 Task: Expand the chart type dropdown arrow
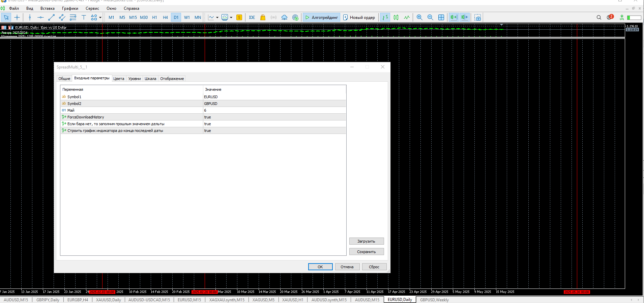(217, 18)
